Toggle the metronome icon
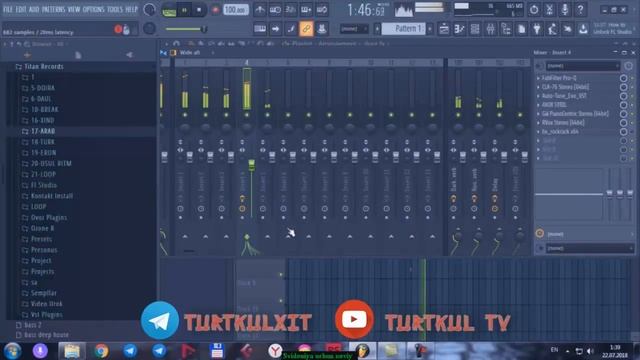The height and width of the screenshot is (360, 640). pos(260,9)
